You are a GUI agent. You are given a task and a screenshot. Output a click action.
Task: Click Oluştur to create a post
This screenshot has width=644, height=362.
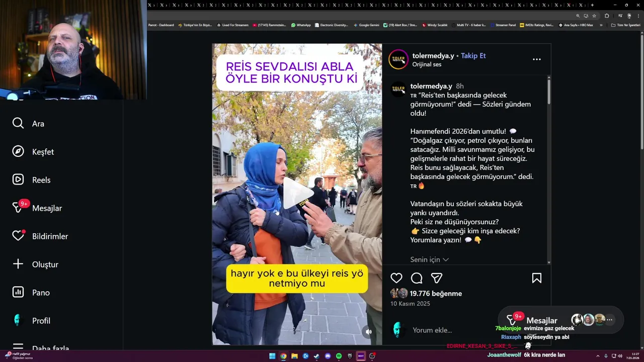coord(35,264)
